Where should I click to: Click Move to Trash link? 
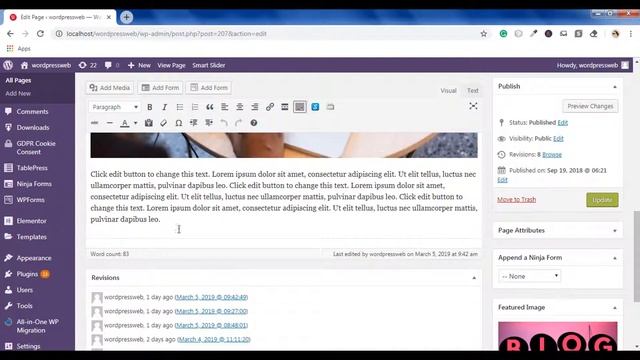[x=516, y=200]
